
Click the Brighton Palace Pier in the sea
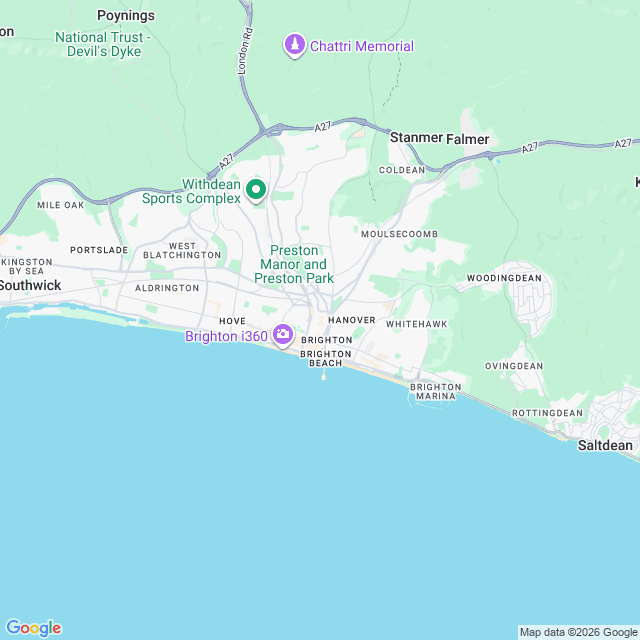[324, 375]
